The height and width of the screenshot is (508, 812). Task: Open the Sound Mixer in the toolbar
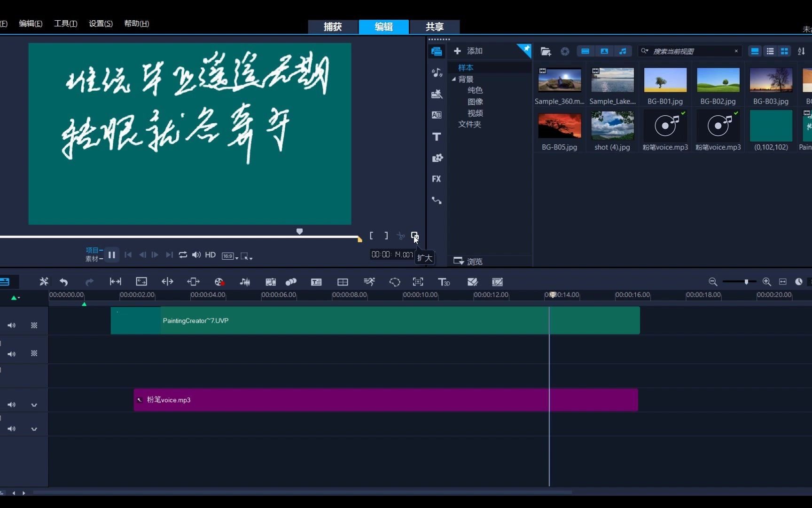pos(245,282)
